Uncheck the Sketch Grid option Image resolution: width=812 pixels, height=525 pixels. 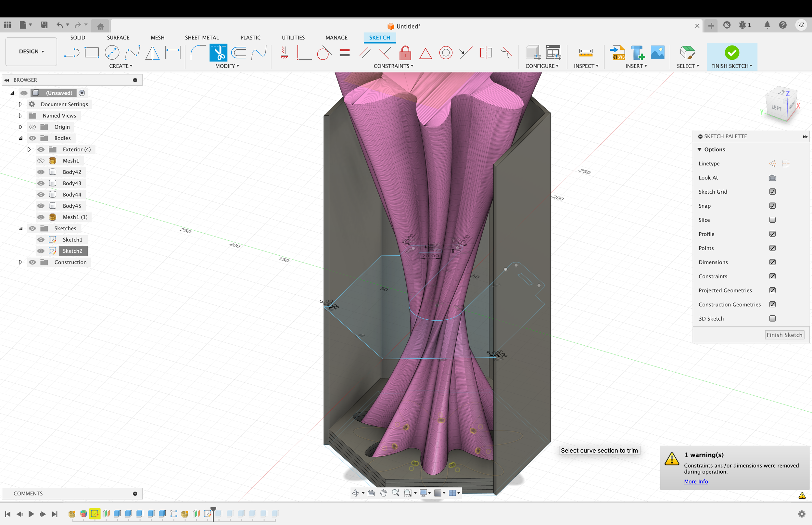772,192
